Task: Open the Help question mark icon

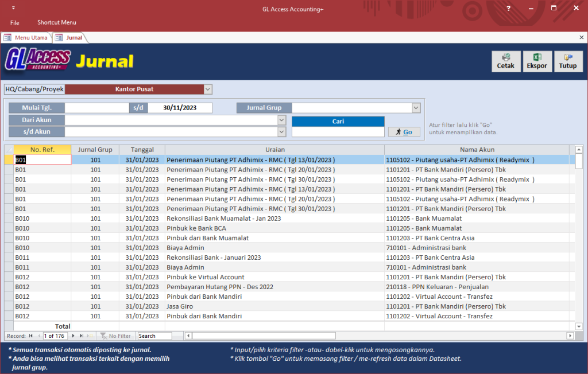Action: point(508,9)
